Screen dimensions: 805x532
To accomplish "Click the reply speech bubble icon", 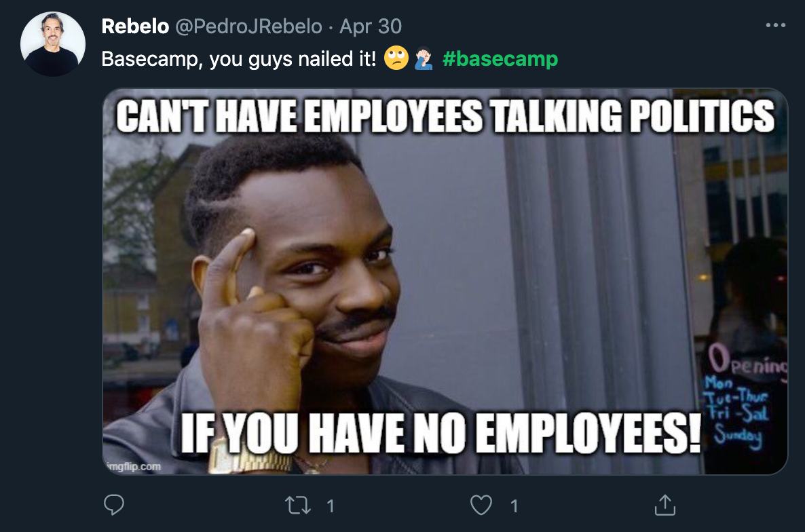I will tap(113, 505).
